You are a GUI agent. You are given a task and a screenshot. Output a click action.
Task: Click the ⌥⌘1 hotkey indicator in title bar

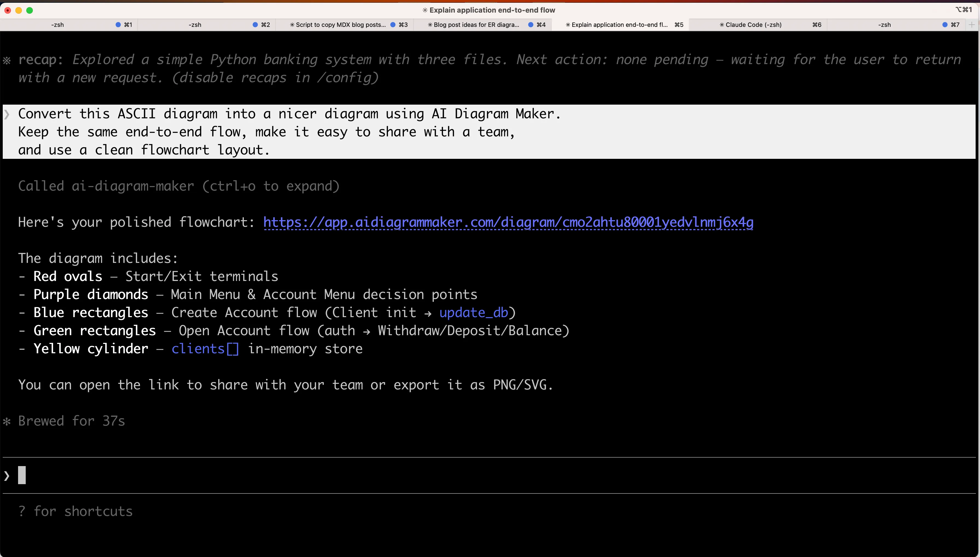[x=963, y=10]
